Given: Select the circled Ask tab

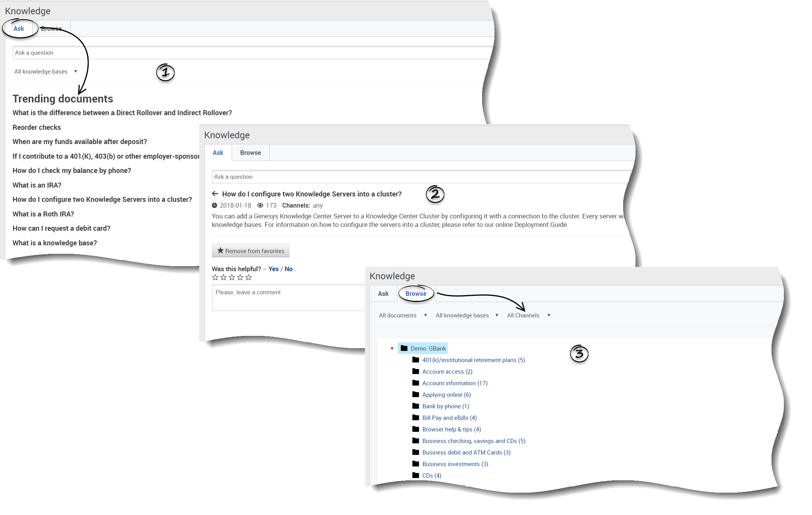Looking at the screenshot, I should (x=19, y=29).
